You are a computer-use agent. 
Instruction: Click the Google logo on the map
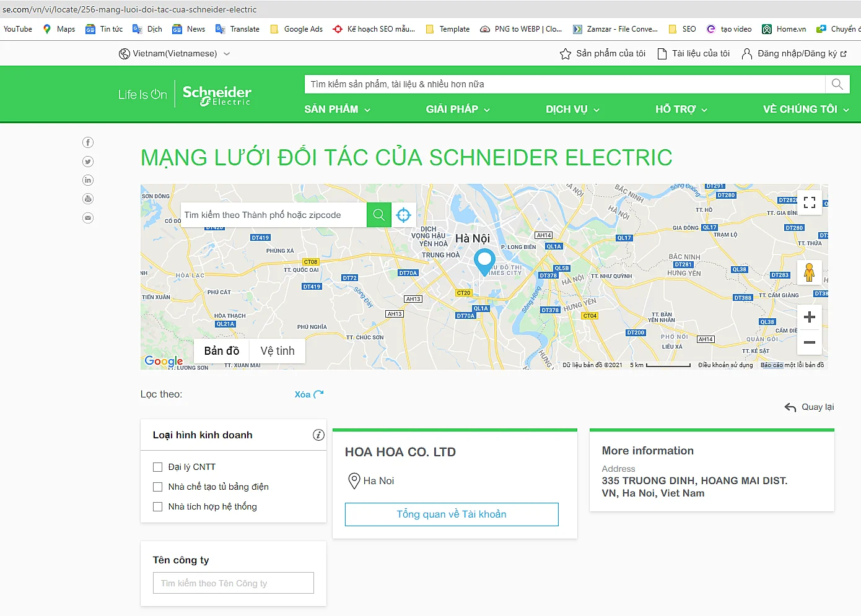pyautogui.click(x=164, y=361)
